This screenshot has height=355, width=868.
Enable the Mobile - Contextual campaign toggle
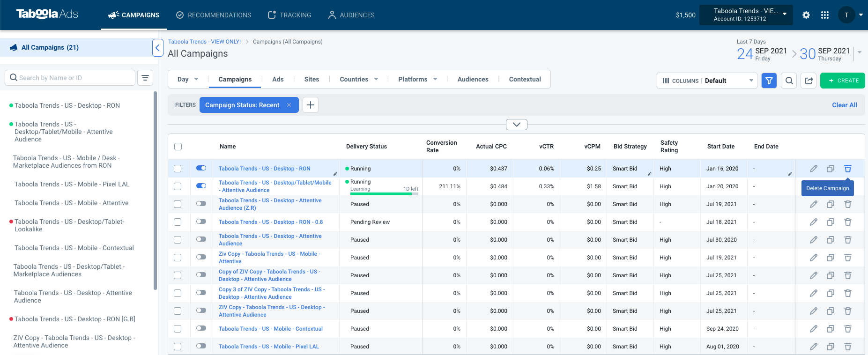[x=201, y=328]
